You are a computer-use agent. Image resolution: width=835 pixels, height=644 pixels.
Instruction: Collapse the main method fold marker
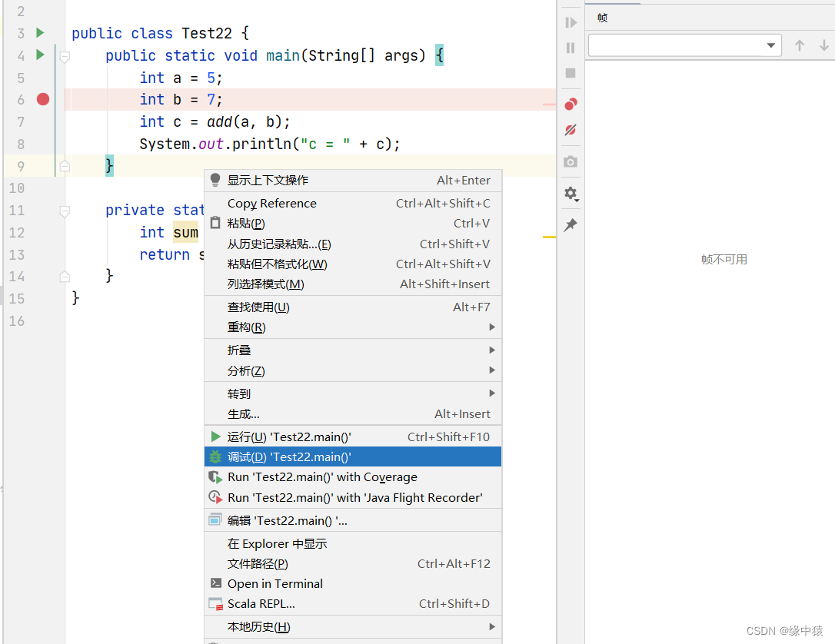tap(65, 56)
